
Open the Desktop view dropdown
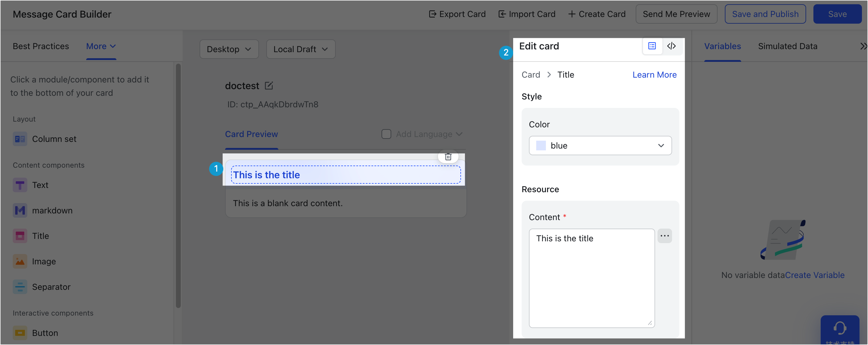point(229,49)
